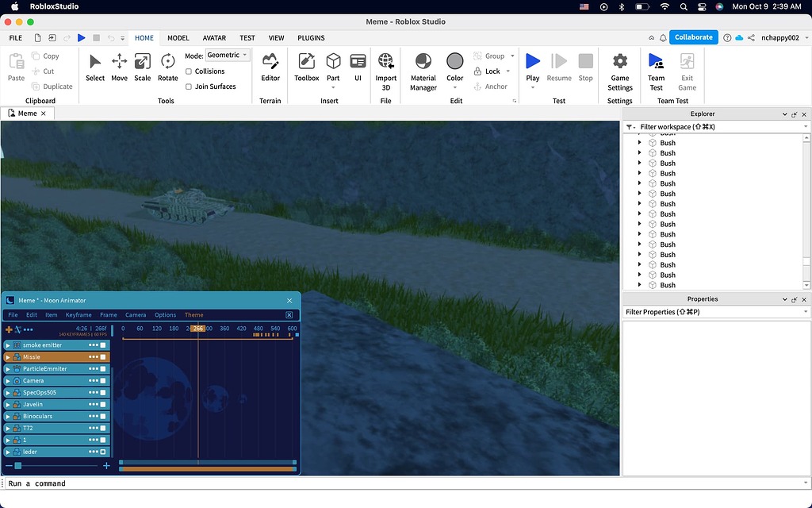Toggle the checkbox on the Camera track
Image resolution: width=812 pixels, height=508 pixels.
pos(103,381)
